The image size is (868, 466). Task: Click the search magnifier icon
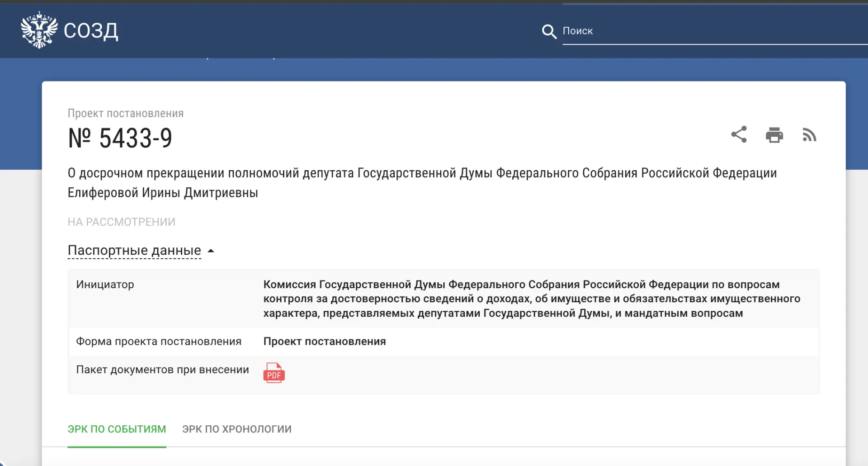click(x=549, y=31)
